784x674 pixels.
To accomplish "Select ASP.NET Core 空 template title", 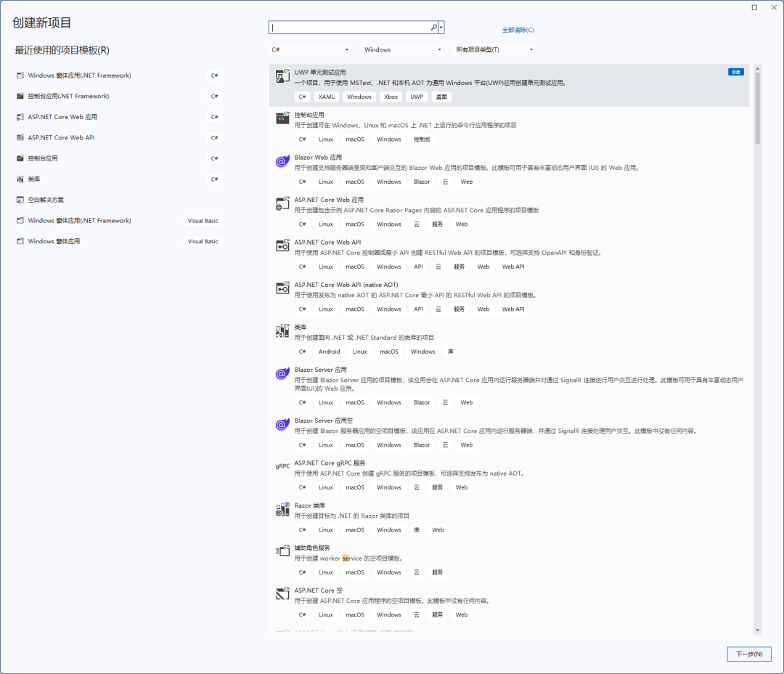I will (x=319, y=590).
